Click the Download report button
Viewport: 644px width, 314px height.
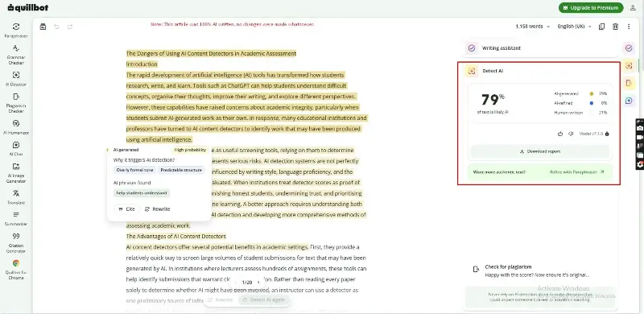tap(539, 151)
